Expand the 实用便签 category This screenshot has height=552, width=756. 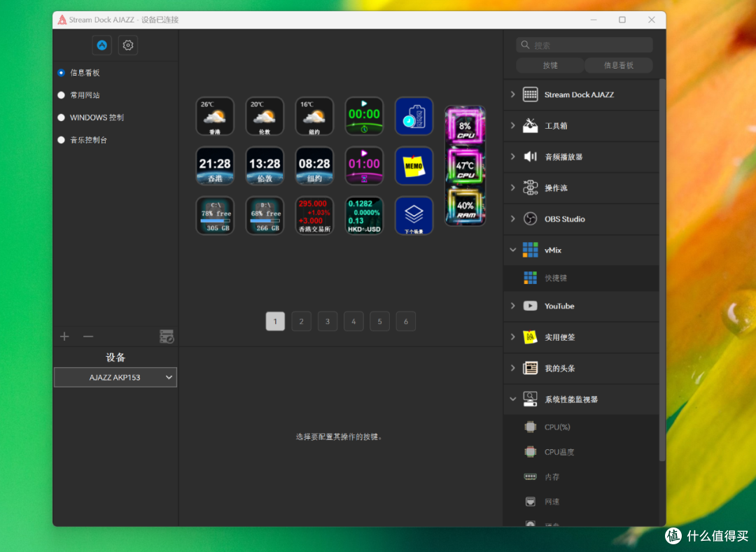[513, 337]
